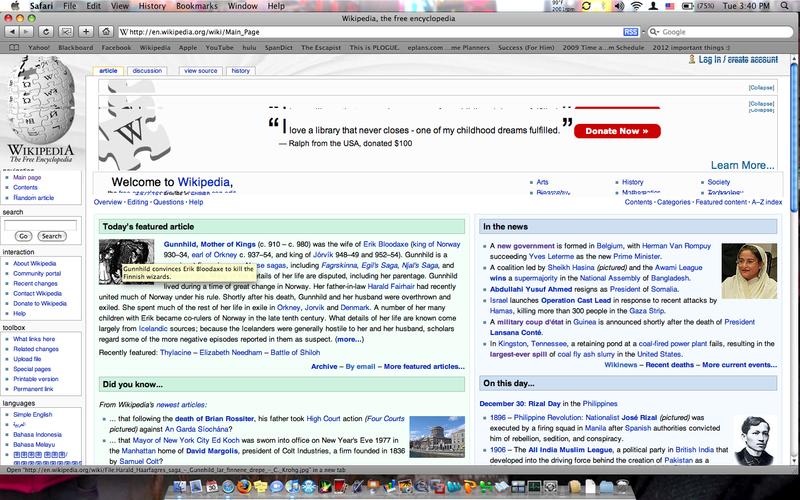Click the Thylacine recently featured link
This screenshot has height=500, width=800.
point(176,353)
